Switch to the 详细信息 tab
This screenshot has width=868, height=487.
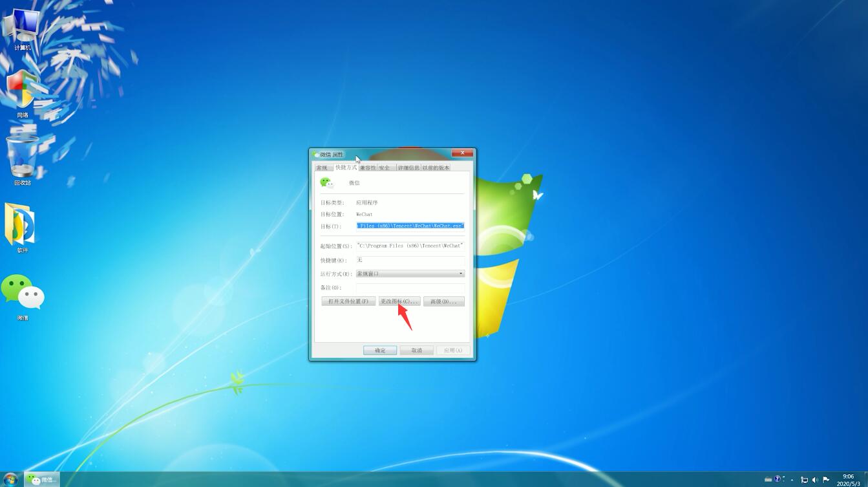click(408, 168)
